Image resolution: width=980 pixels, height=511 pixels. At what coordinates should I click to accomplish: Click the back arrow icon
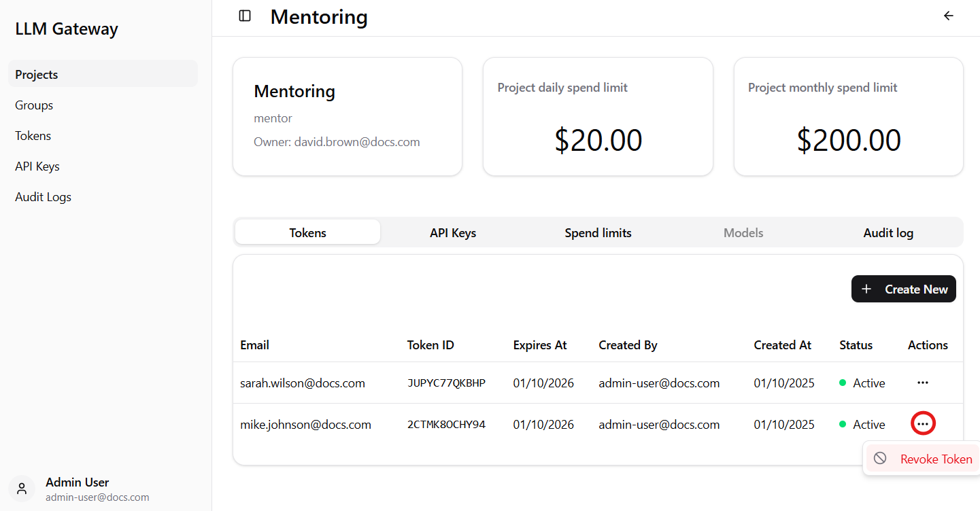tap(949, 16)
